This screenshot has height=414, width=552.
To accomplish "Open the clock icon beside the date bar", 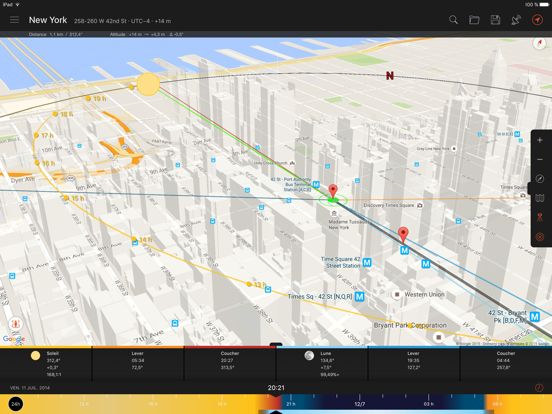I will [x=539, y=388].
